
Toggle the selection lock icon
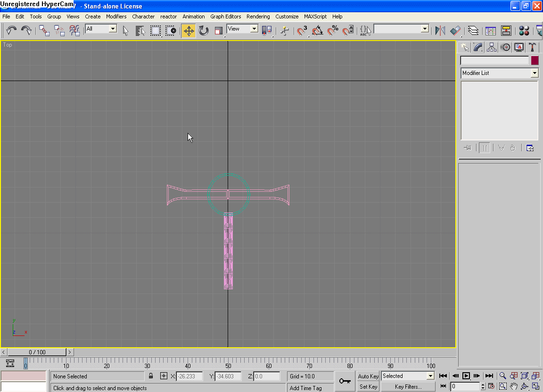151,376
